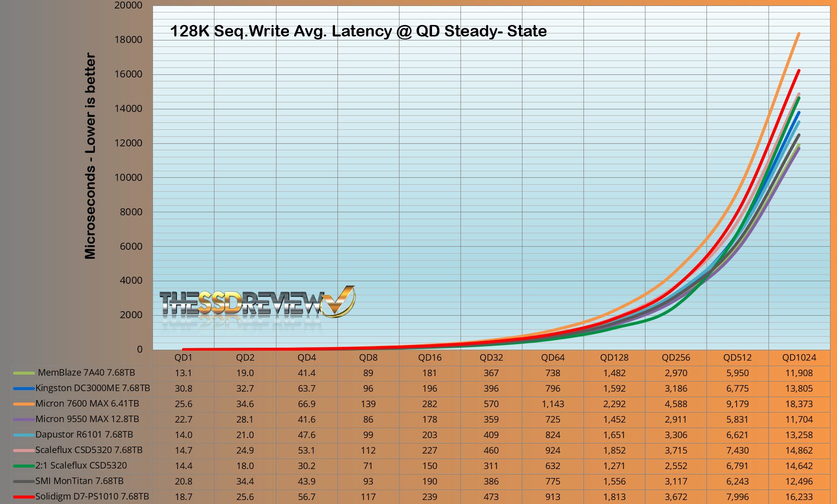Viewport: 837px width, 504px height.
Task: Click the Micron 7600 MAX orange legend swatch
Action: coord(24,404)
